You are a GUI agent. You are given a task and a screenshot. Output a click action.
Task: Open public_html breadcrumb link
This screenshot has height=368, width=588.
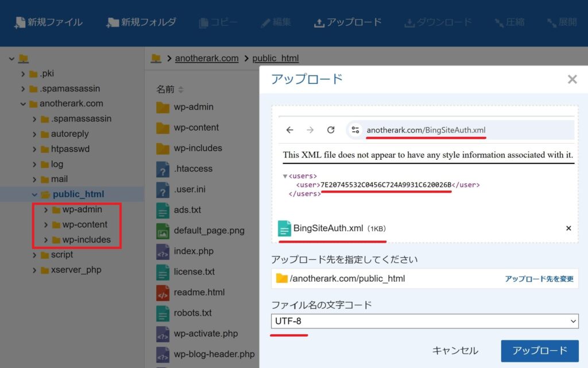(x=276, y=58)
